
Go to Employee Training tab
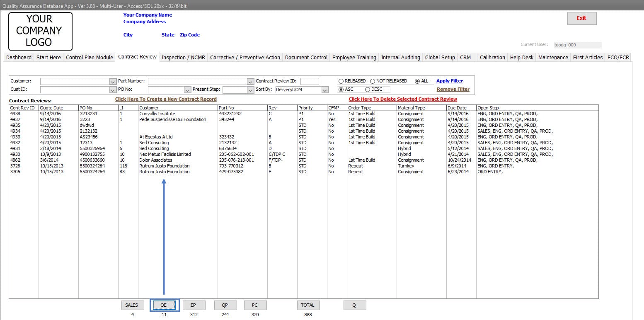(354, 58)
